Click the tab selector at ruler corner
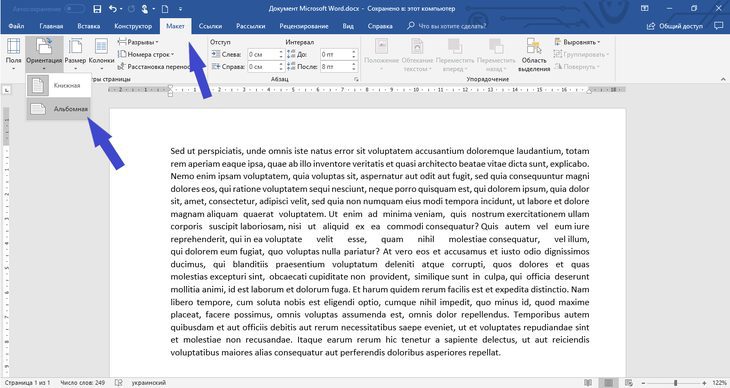730x388 pixels. [x=7, y=89]
